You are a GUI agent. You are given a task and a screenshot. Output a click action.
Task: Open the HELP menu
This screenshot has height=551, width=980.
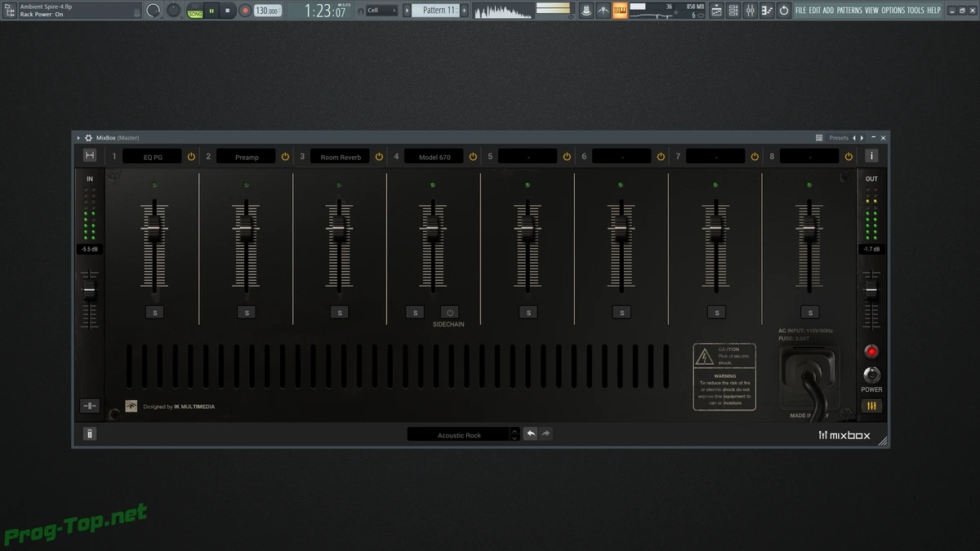point(933,11)
